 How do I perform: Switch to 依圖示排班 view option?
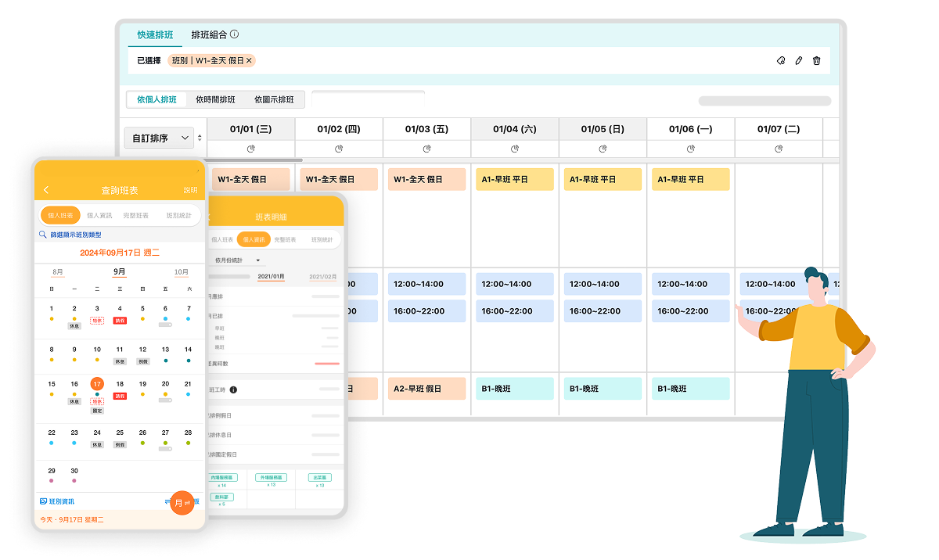274,100
